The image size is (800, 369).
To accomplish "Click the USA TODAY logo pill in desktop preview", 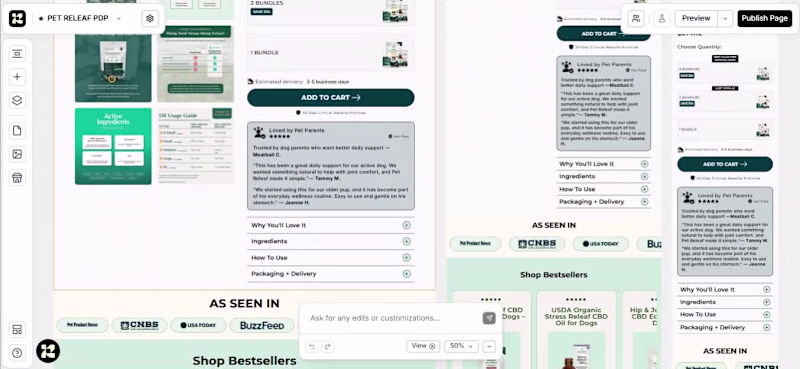I will pyautogui.click(x=198, y=325).
